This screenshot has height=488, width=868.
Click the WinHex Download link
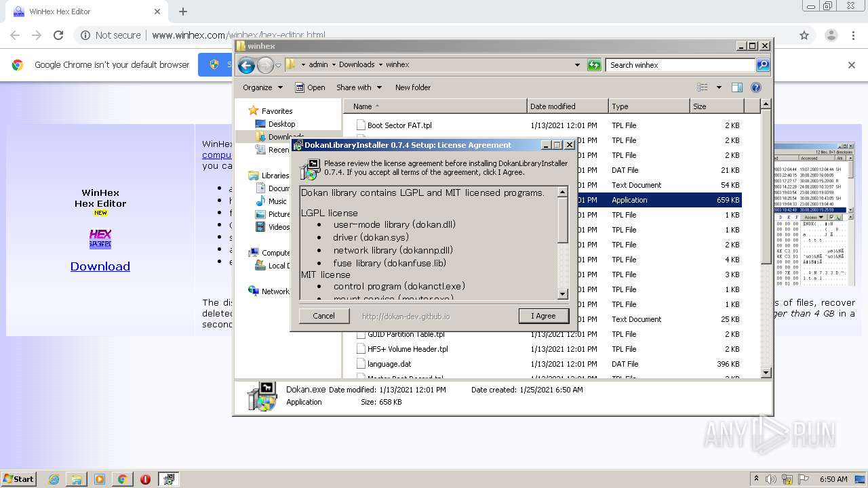(100, 266)
